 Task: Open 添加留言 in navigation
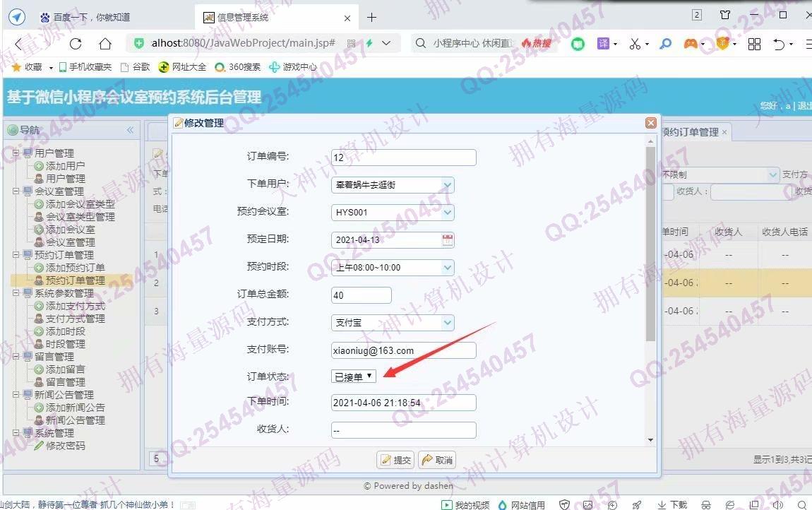pyautogui.click(x=59, y=369)
